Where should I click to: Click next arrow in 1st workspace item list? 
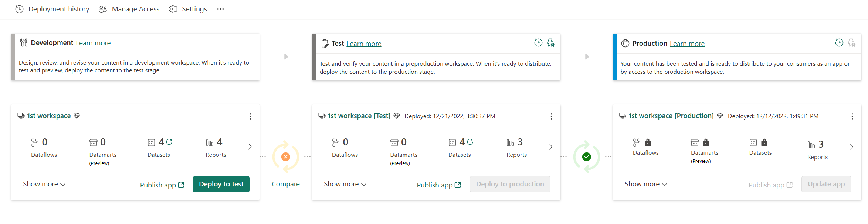tap(250, 147)
